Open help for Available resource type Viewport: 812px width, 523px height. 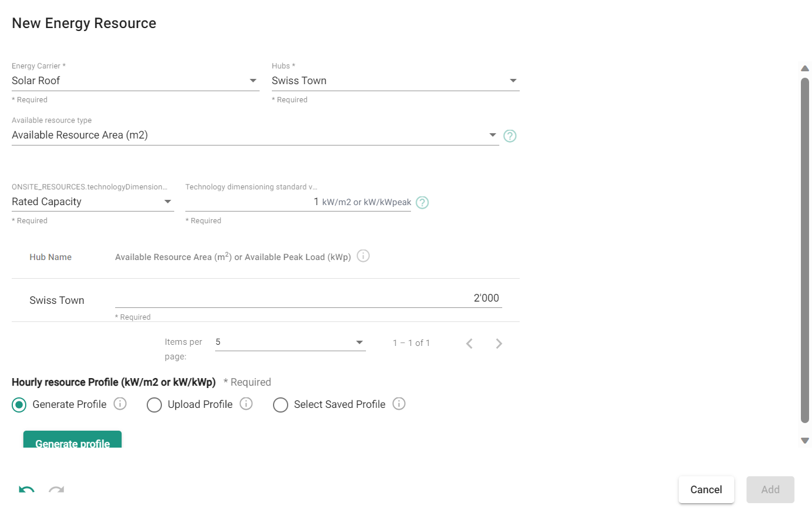tap(510, 136)
